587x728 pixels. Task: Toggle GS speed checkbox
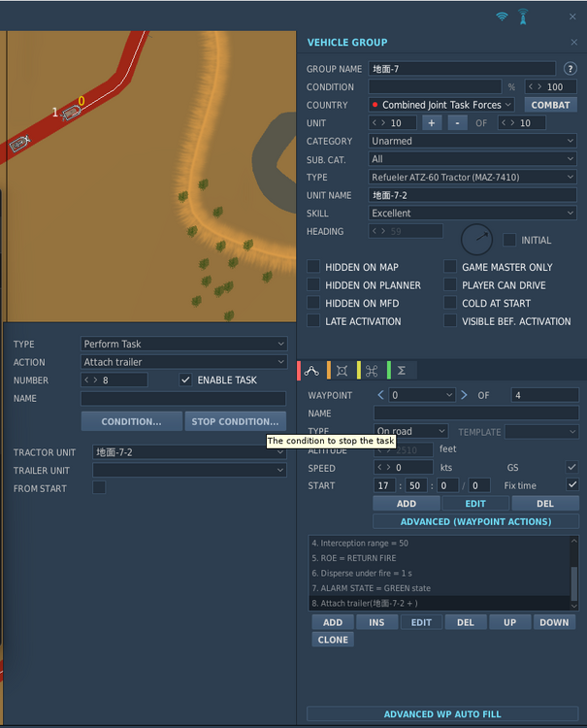(572, 467)
